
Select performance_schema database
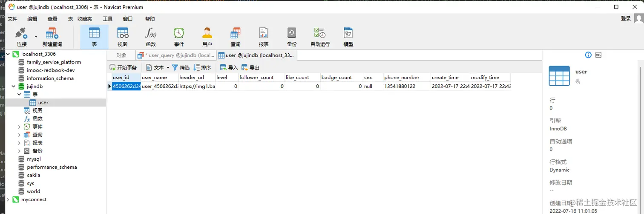[52, 167]
